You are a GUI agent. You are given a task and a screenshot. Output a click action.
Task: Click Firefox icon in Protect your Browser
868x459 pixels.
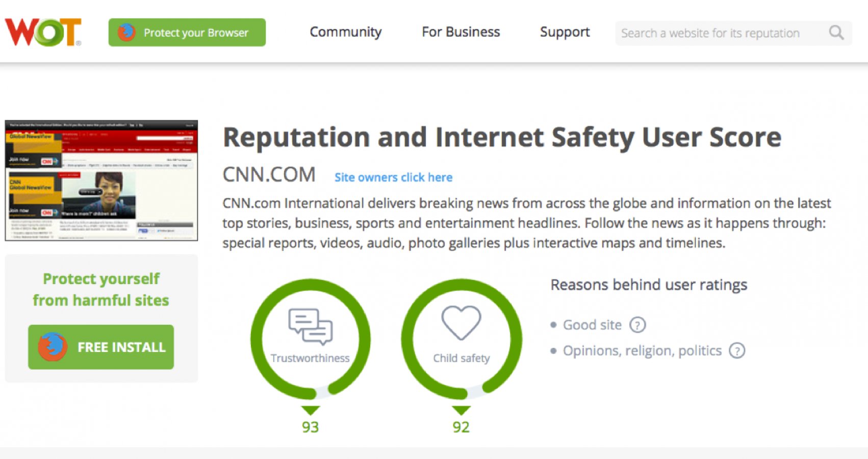coord(126,33)
